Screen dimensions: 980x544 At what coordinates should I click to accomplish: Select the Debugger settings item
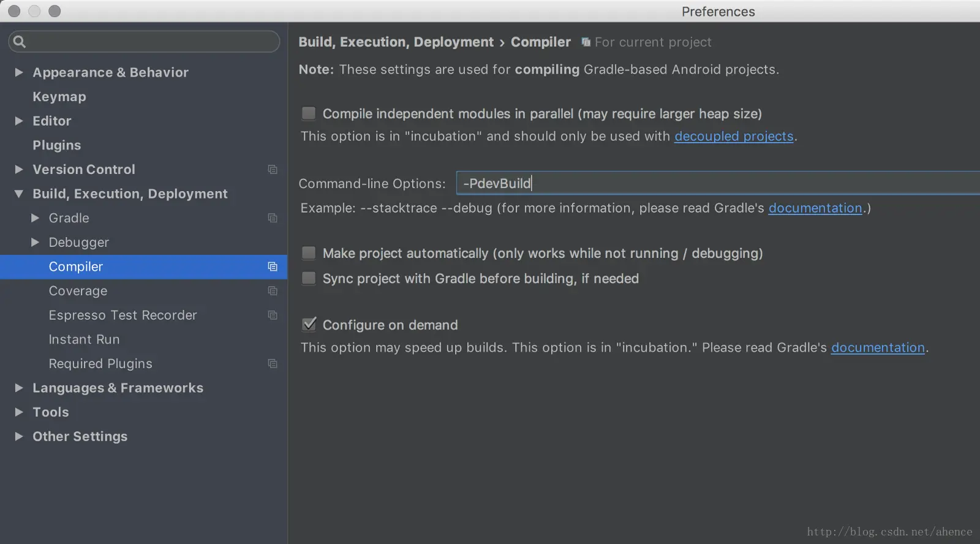[79, 243]
